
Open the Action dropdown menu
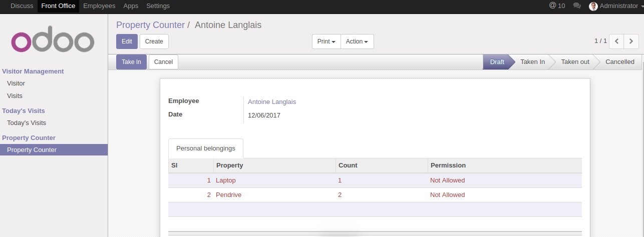pyautogui.click(x=357, y=41)
